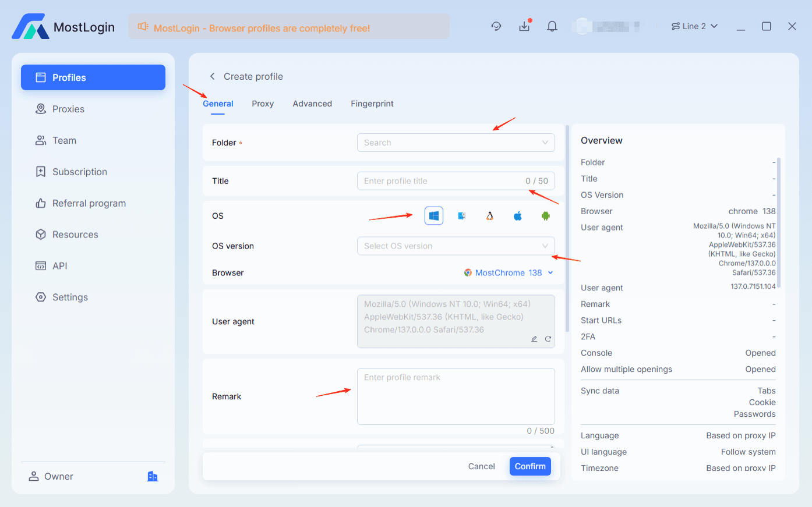The height and width of the screenshot is (507, 812).
Task: Choose the macOS Finder icon
Action: click(x=462, y=216)
